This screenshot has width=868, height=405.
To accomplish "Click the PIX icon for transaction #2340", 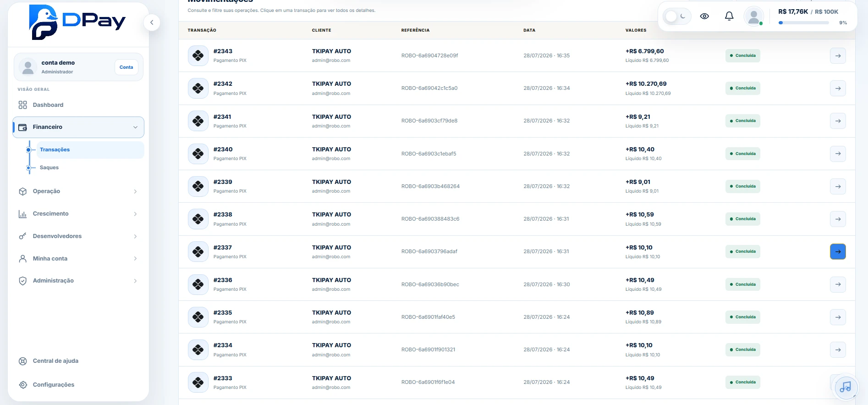I will click(x=198, y=154).
